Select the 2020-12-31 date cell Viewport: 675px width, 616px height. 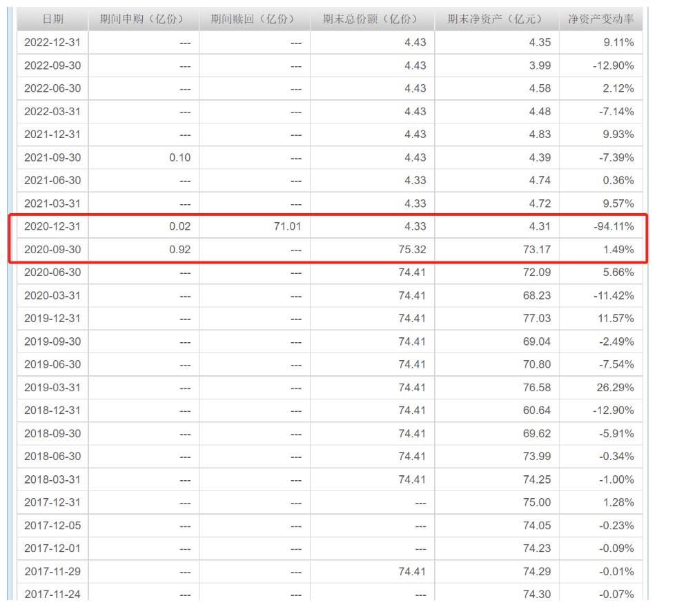pyautogui.click(x=52, y=226)
